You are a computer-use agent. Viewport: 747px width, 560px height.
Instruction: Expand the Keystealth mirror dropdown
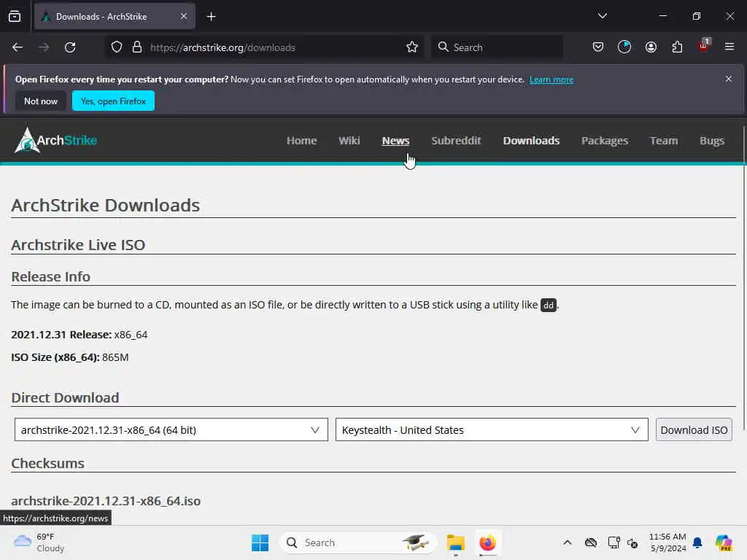tap(492, 429)
